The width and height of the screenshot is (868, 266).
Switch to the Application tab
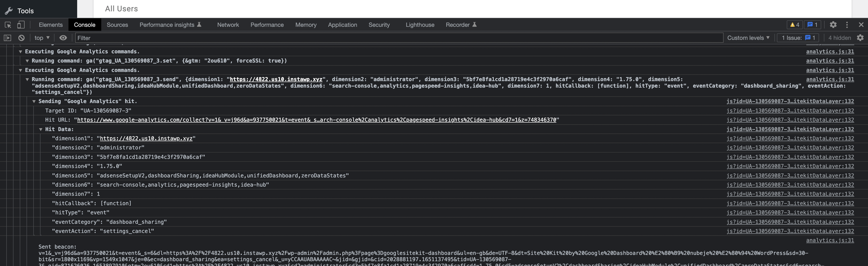[342, 25]
